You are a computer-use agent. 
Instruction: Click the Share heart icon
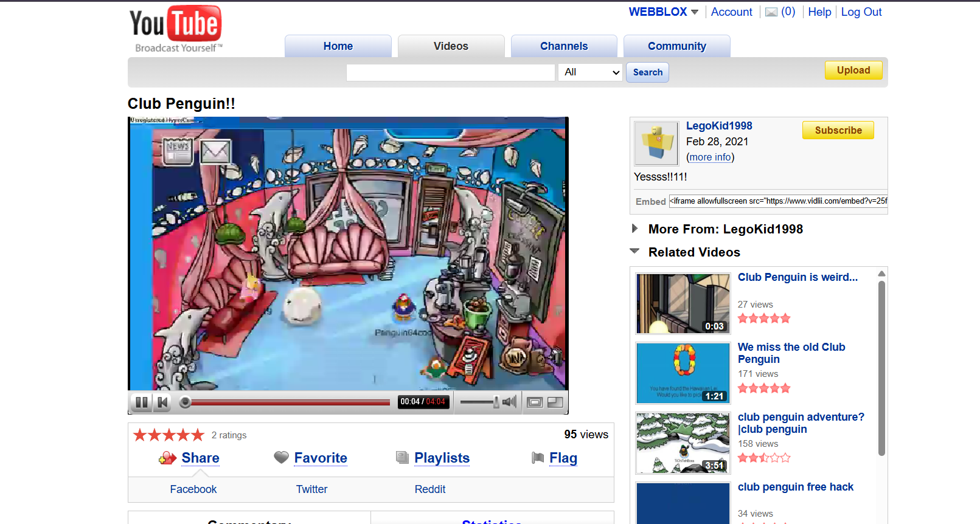coord(167,458)
